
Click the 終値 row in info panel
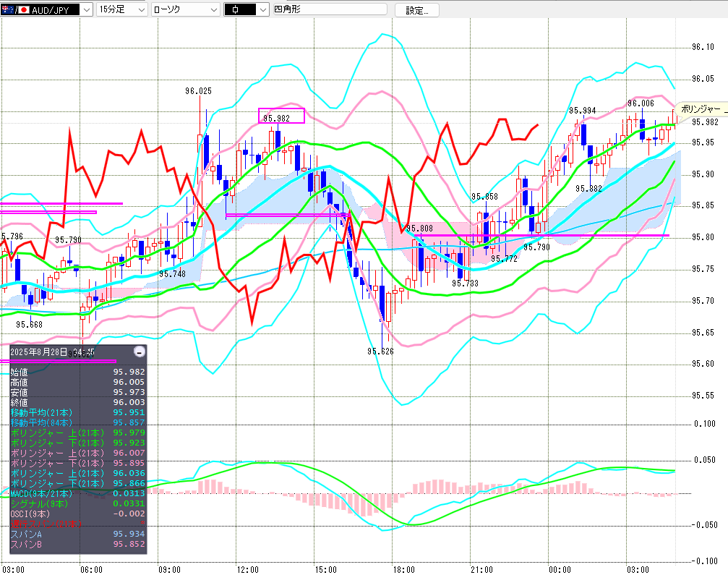click(x=77, y=403)
